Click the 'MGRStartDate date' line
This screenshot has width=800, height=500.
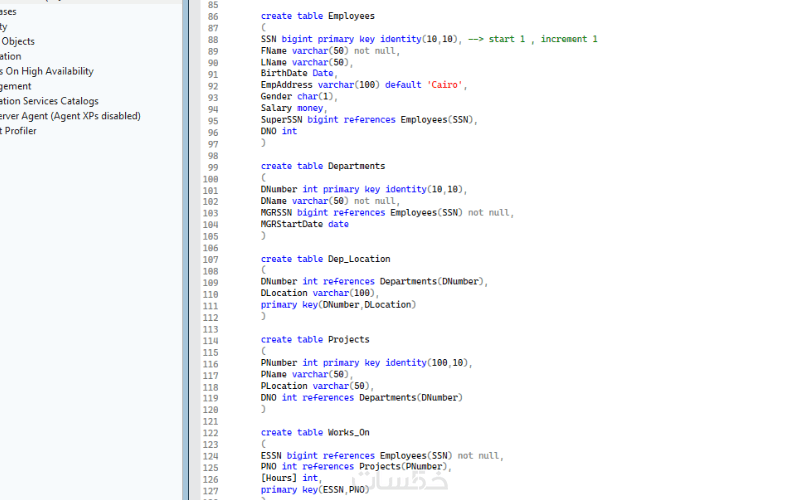pos(305,224)
